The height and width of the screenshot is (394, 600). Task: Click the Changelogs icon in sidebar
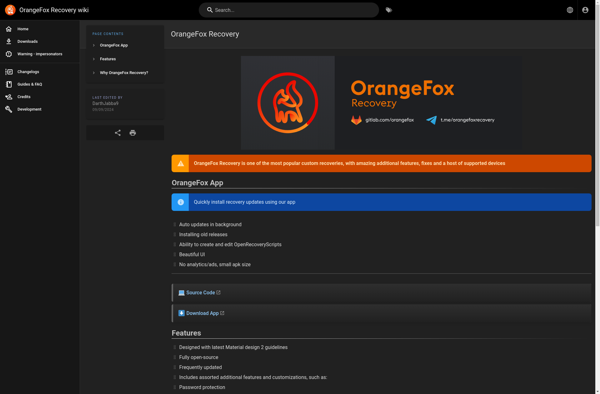[9, 72]
